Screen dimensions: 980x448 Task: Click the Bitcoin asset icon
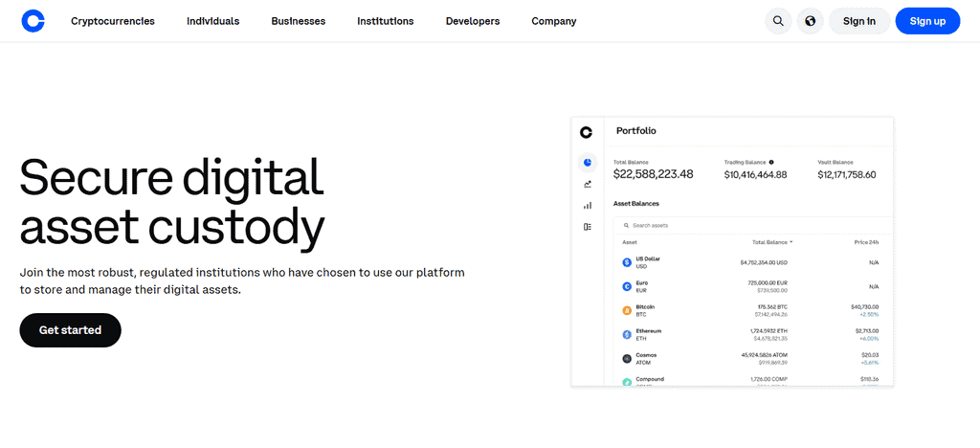pos(627,310)
